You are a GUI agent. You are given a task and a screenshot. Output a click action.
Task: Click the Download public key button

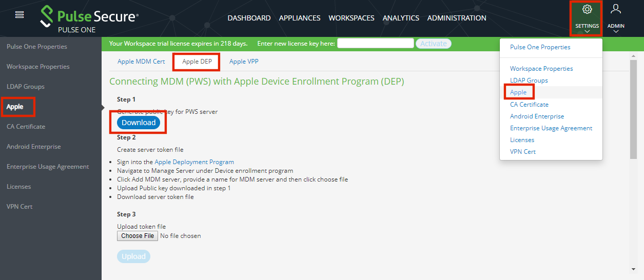139,123
